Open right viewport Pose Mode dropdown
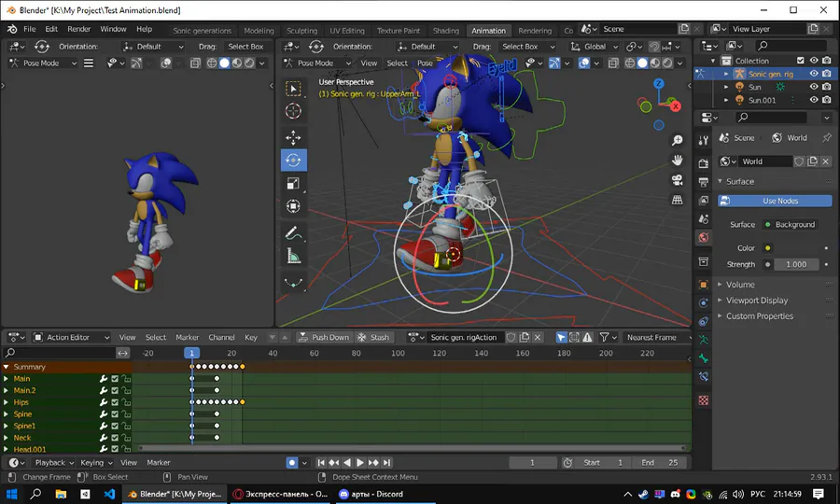Image resolution: width=840 pixels, height=504 pixels. 317,63
